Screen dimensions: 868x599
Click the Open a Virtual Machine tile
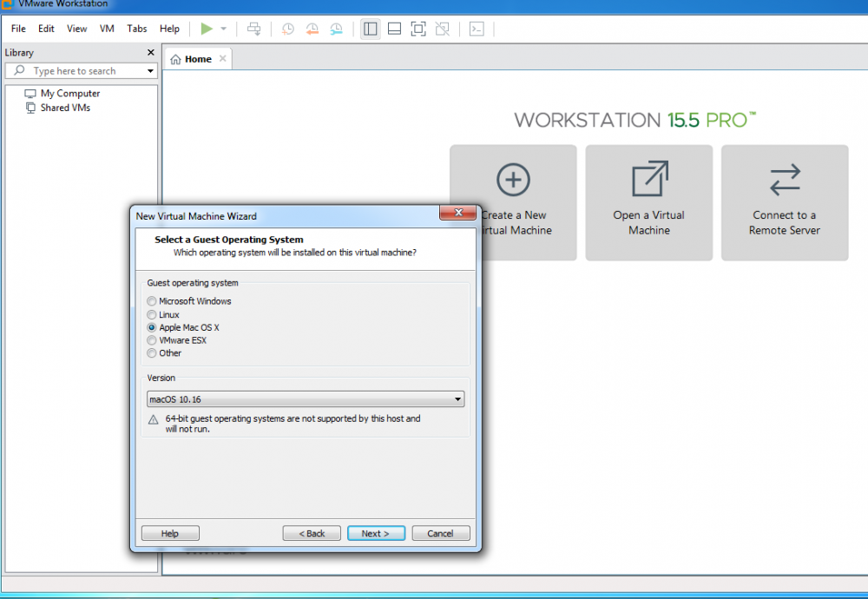click(x=648, y=202)
